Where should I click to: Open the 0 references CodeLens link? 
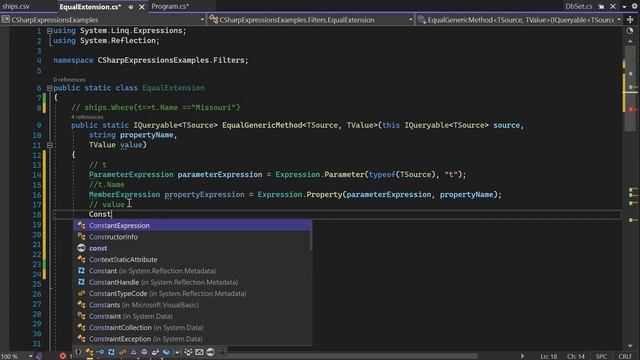[x=69, y=80]
